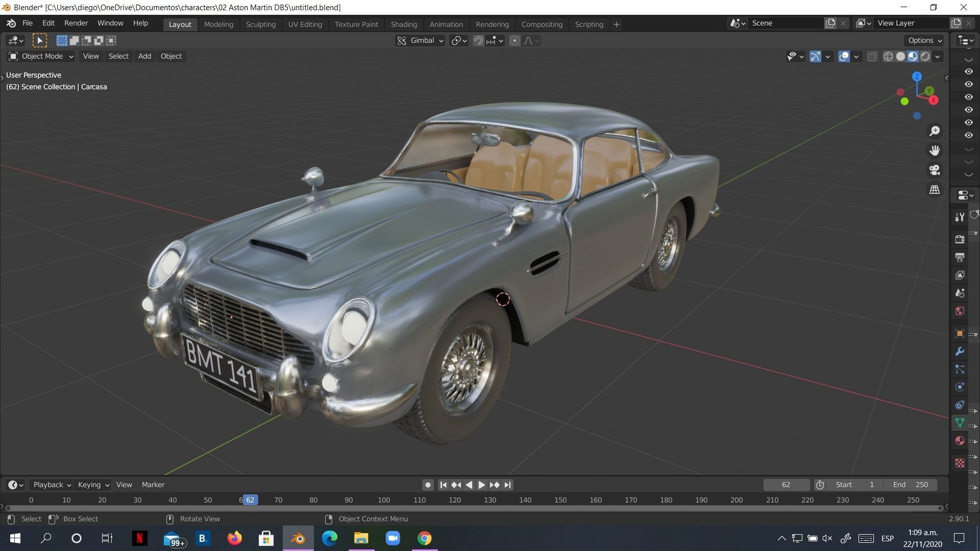
Task: Open the Render properties tab
Action: (x=960, y=239)
